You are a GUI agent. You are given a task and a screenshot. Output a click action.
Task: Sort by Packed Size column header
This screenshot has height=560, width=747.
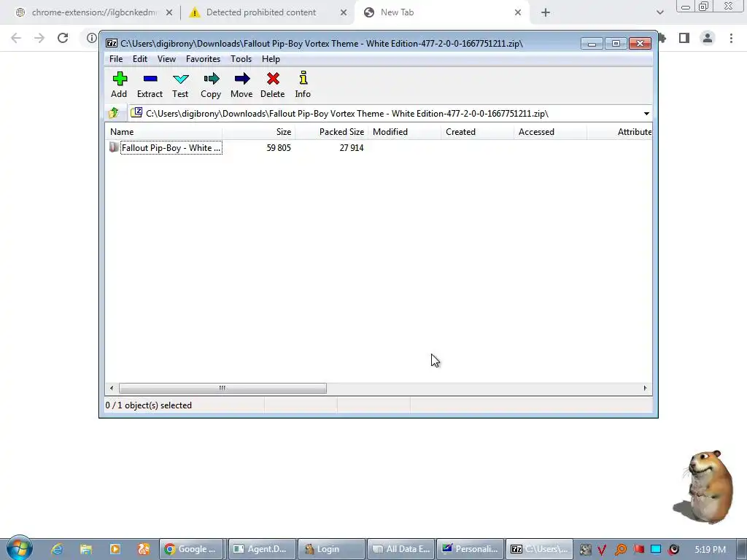332,132
